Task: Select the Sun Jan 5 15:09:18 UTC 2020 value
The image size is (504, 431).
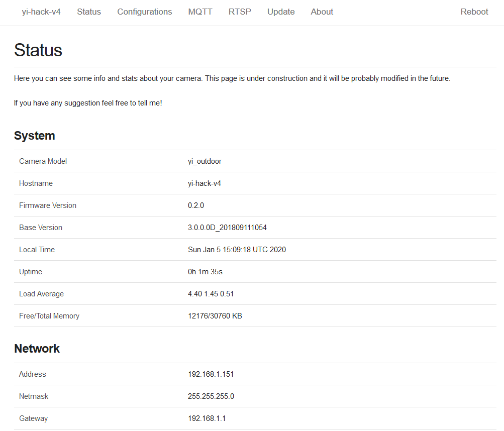Action: [x=237, y=250]
